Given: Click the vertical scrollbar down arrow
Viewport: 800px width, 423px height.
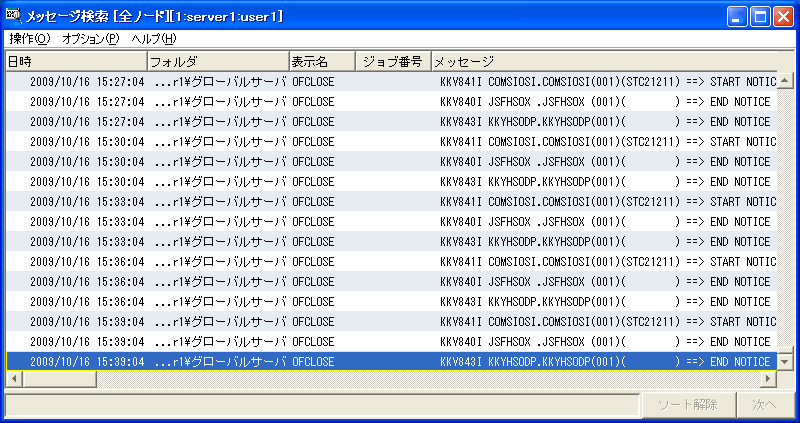Looking at the screenshot, I should coord(784,362).
